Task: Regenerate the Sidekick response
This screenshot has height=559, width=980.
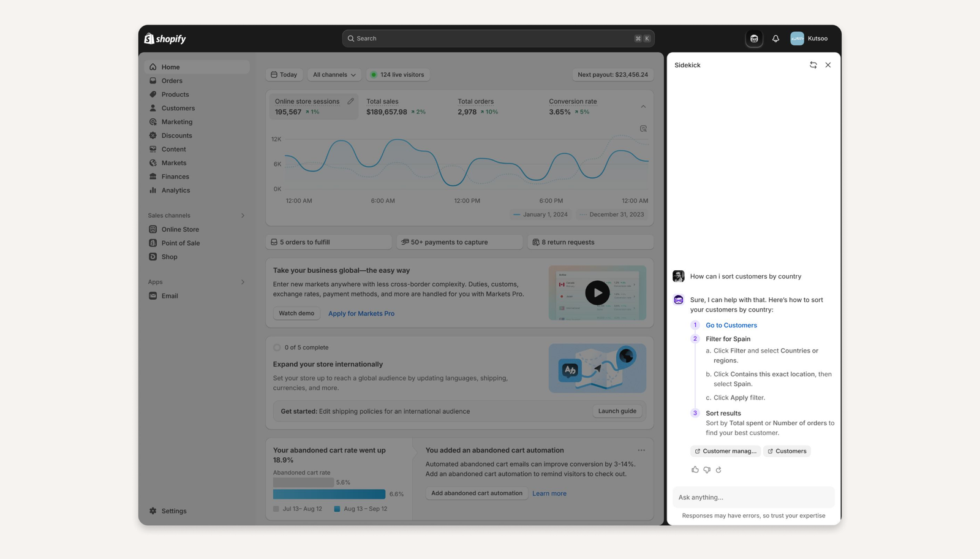Action: pos(718,470)
